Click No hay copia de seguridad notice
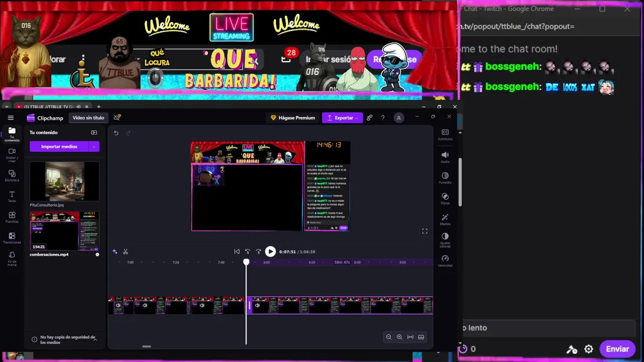The image size is (644, 362). point(64,339)
